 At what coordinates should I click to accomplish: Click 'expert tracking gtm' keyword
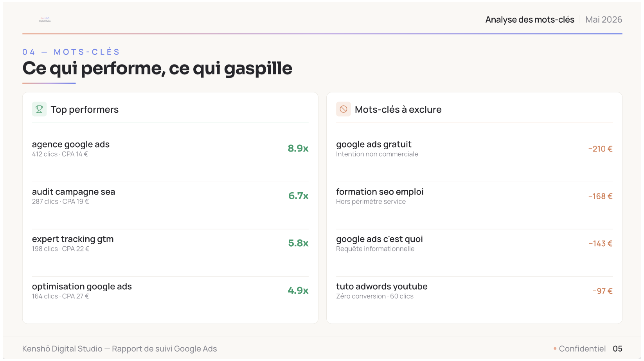[73, 239]
